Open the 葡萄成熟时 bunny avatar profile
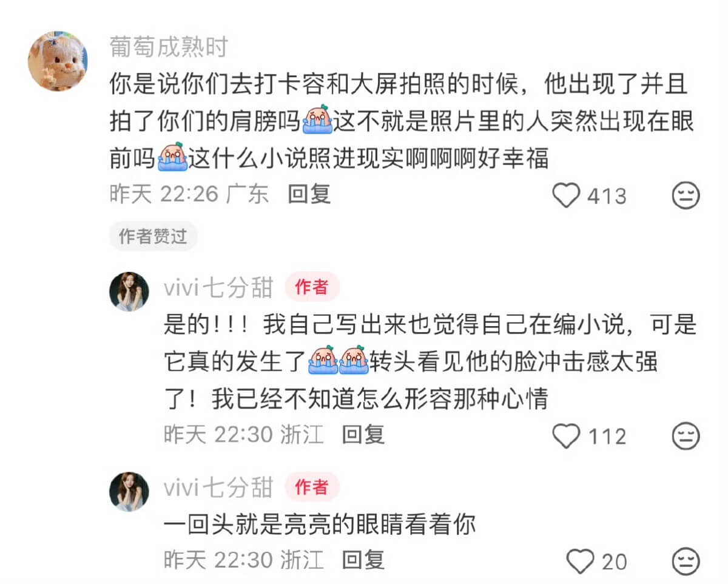The image size is (728, 584). click(x=58, y=61)
